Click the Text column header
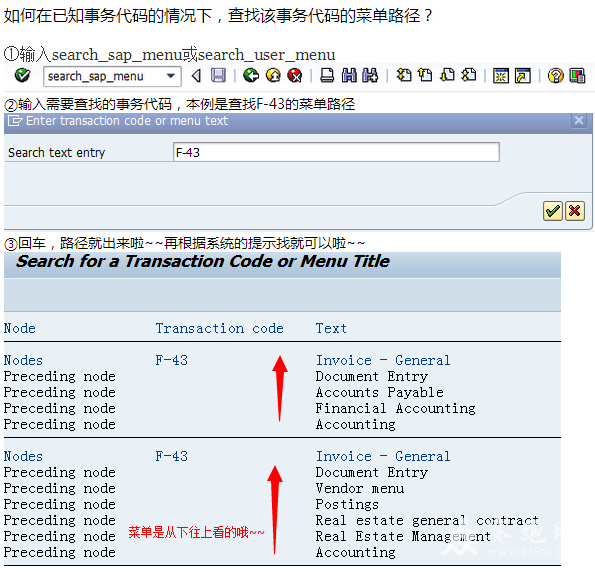This screenshot has width=595, height=572. 331,328
